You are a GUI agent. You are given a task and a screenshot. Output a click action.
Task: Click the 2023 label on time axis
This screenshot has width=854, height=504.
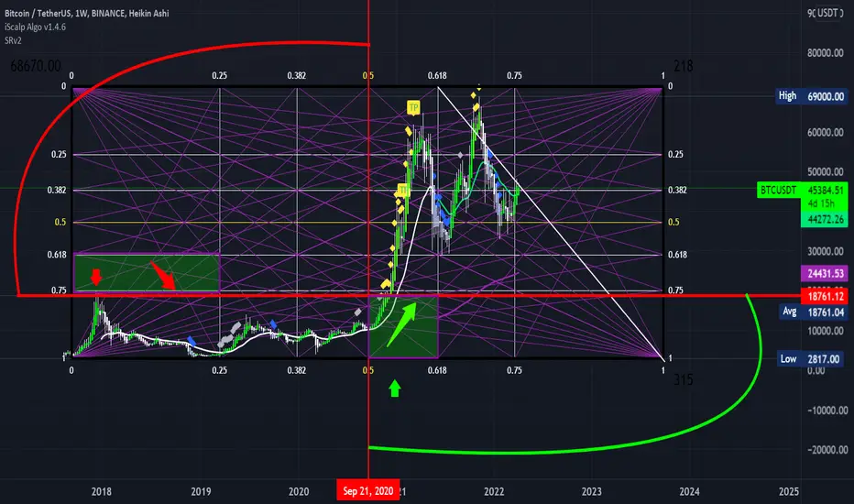[x=592, y=491]
